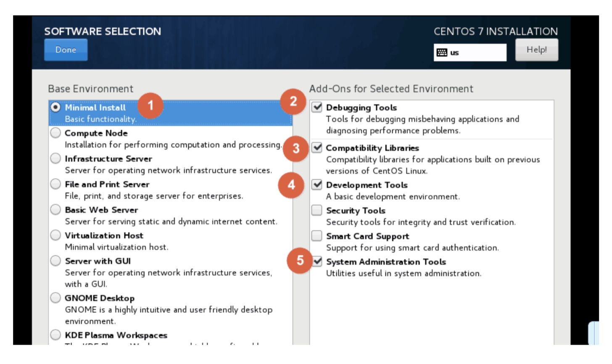Click the keyboard layout icon
Screen dimensions: 612x364
(x=442, y=53)
